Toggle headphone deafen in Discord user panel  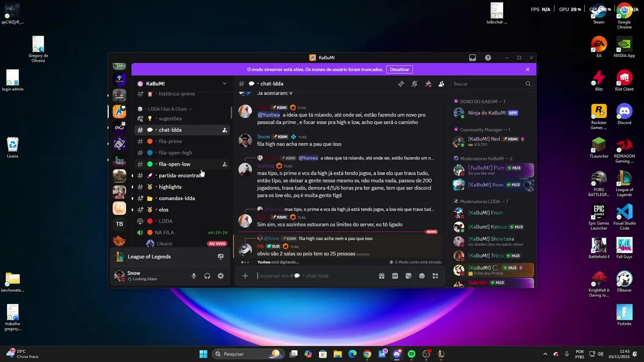(207, 276)
